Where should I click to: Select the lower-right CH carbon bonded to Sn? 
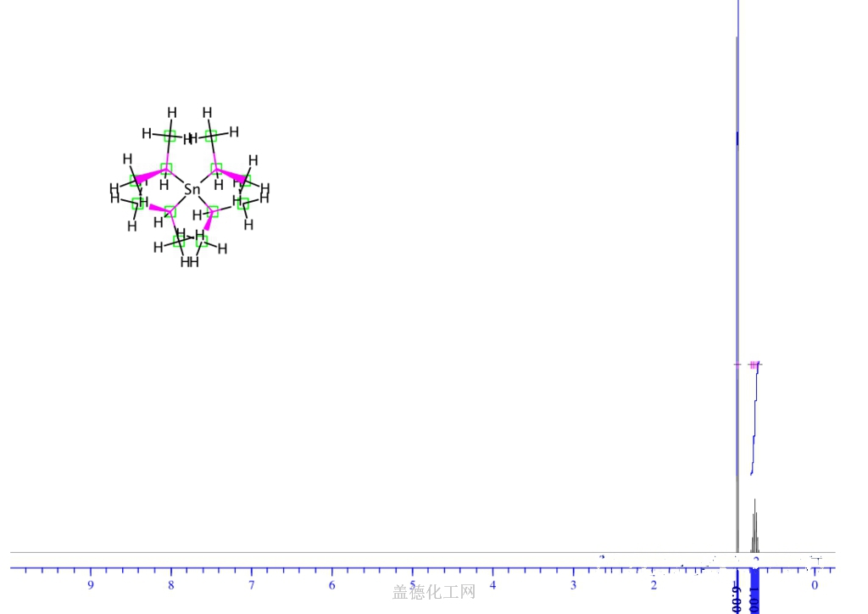point(213,211)
